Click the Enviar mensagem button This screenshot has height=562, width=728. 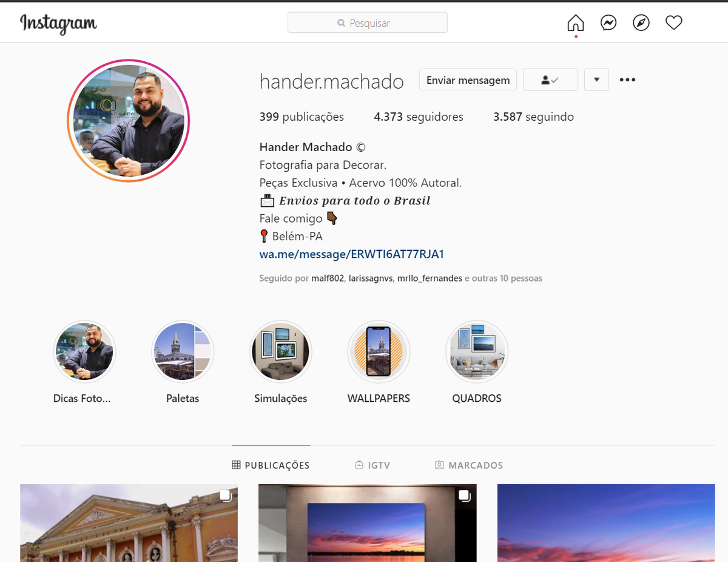[x=468, y=80]
